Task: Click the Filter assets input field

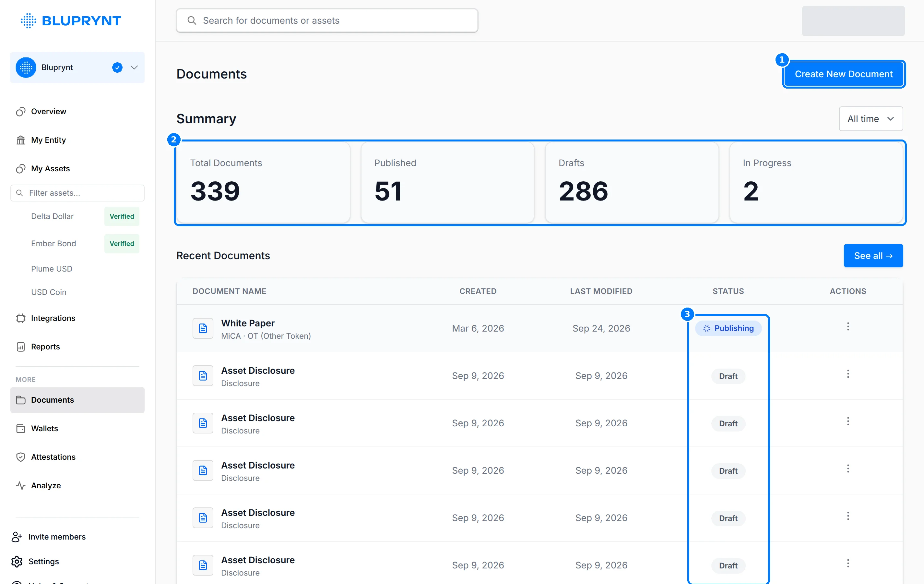Action: pos(77,193)
